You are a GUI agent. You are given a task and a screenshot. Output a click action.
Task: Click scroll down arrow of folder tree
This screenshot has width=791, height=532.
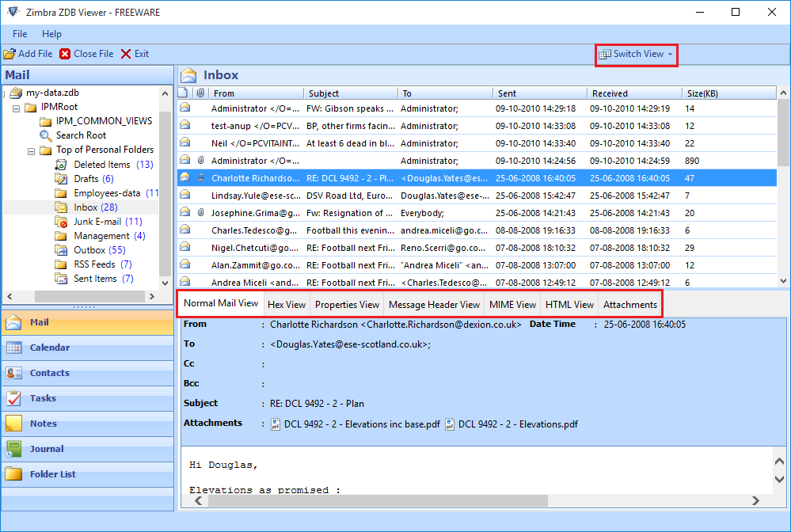[165, 283]
